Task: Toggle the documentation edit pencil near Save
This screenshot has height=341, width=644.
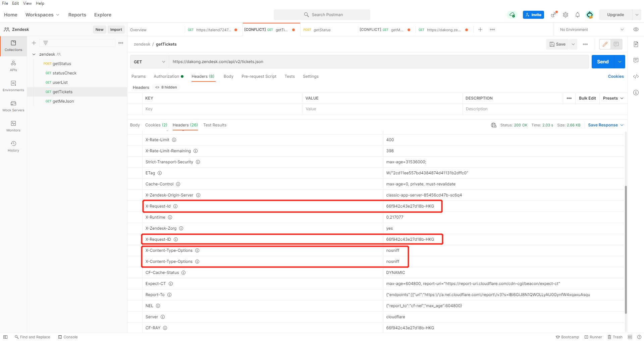Action: [605, 44]
